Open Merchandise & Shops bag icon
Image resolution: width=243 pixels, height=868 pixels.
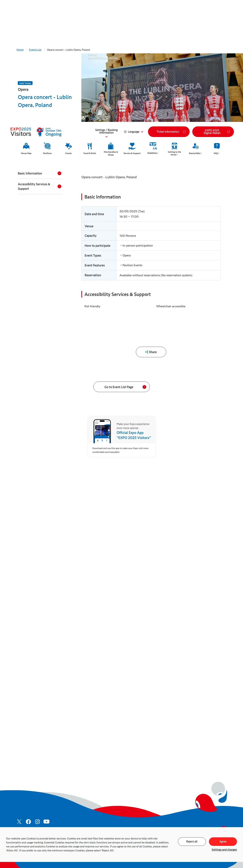pyautogui.click(x=111, y=146)
